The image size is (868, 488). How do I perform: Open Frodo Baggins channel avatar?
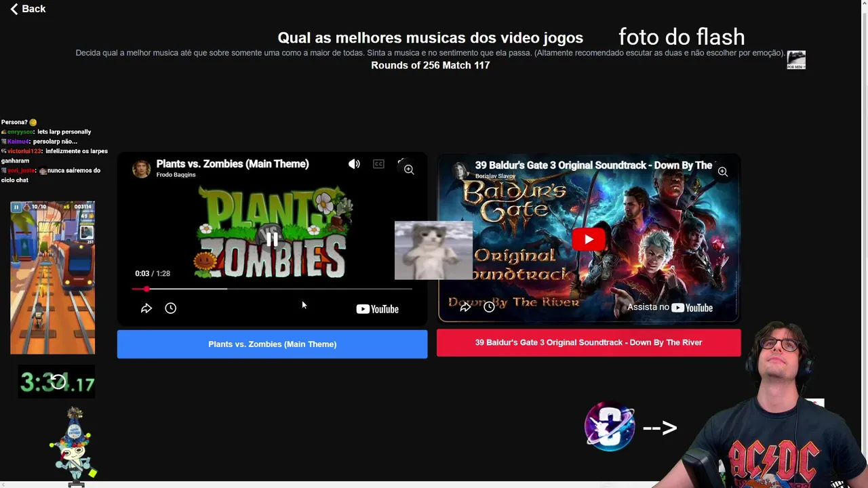(x=141, y=169)
